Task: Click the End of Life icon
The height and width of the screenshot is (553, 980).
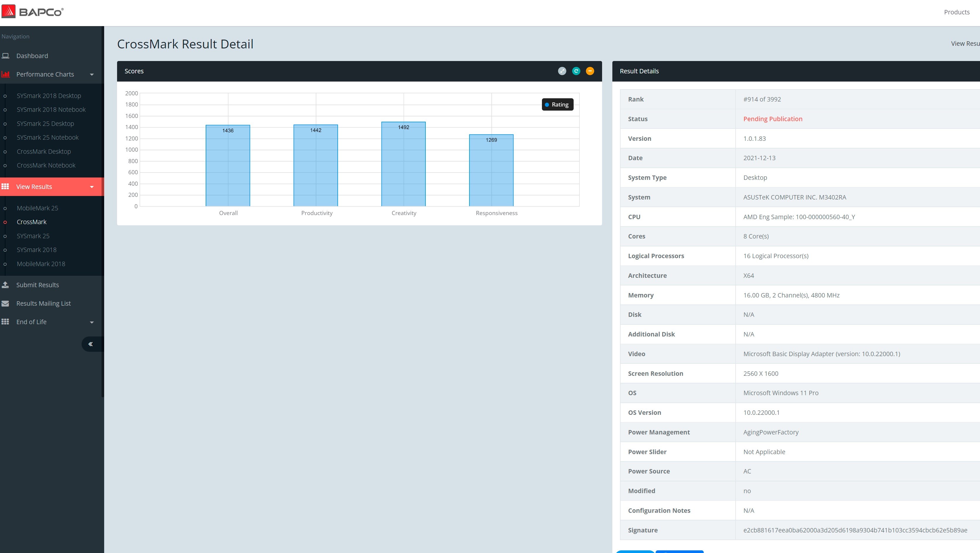Action: [x=7, y=322]
